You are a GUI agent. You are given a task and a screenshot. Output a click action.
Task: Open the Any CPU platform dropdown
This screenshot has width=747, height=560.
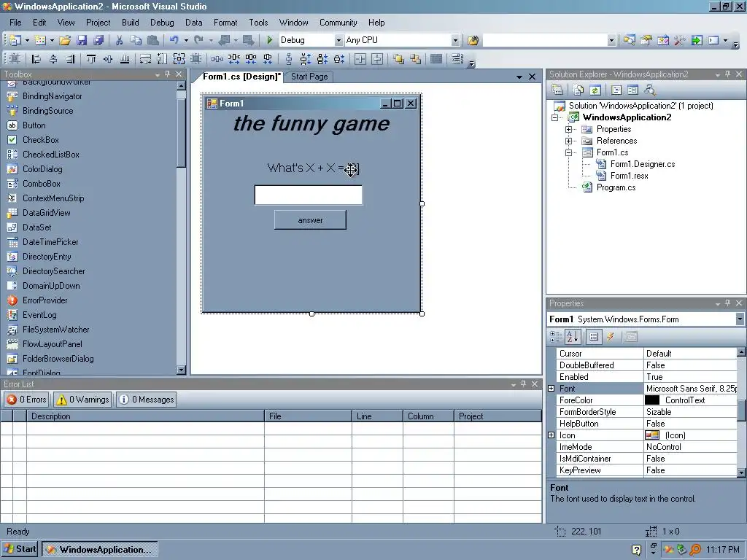click(x=455, y=41)
